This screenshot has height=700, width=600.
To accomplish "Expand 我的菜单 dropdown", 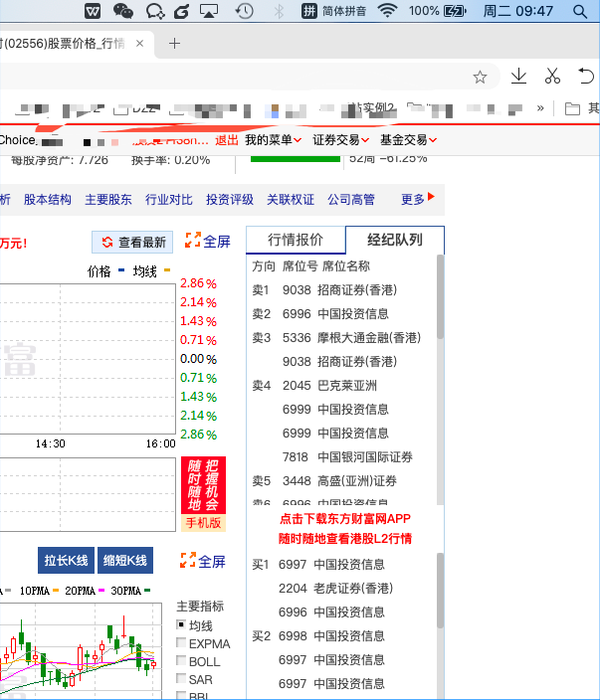I will click(273, 140).
